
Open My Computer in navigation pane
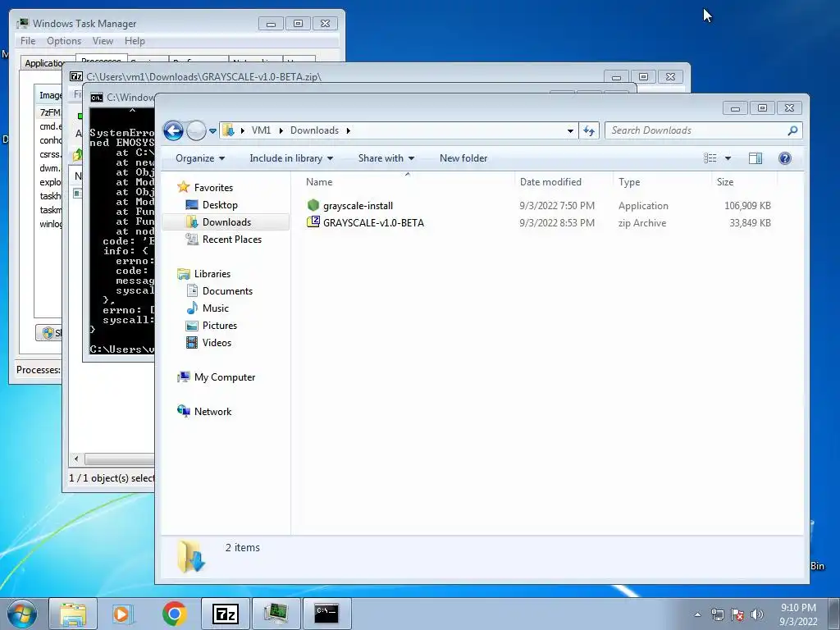tap(225, 377)
